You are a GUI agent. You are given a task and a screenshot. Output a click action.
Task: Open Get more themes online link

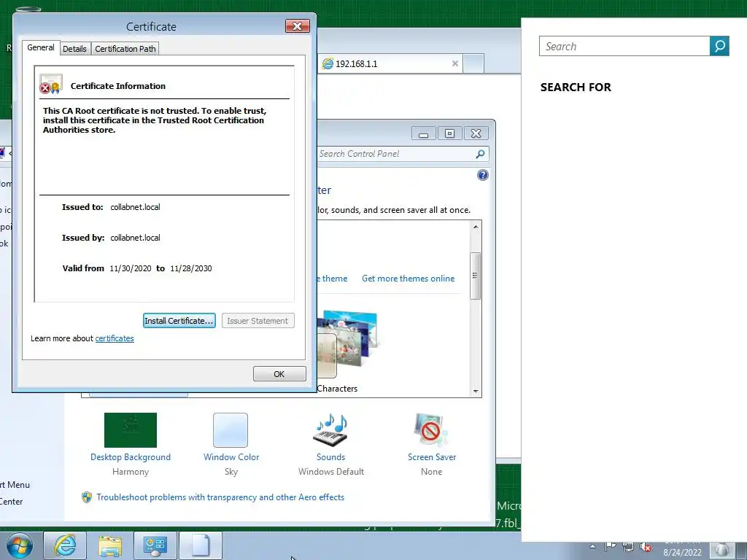[x=409, y=279]
